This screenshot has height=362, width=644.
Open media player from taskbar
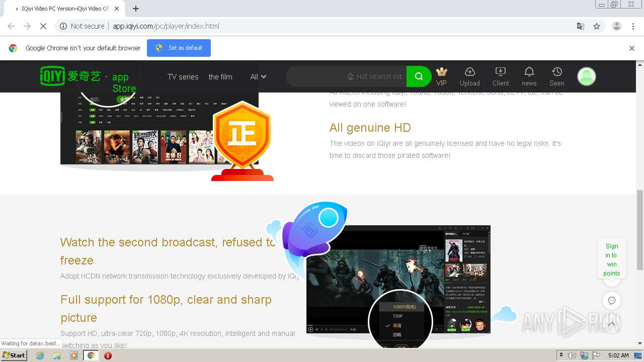74,355
